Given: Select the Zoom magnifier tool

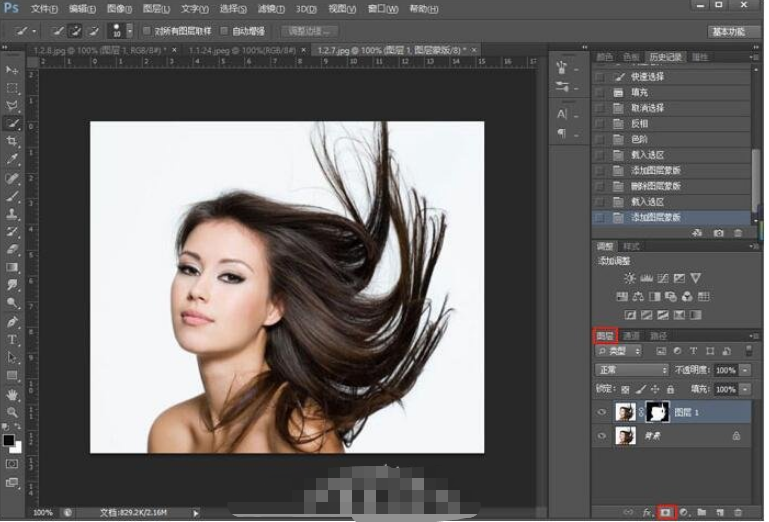Looking at the screenshot, I should [13, 411].
